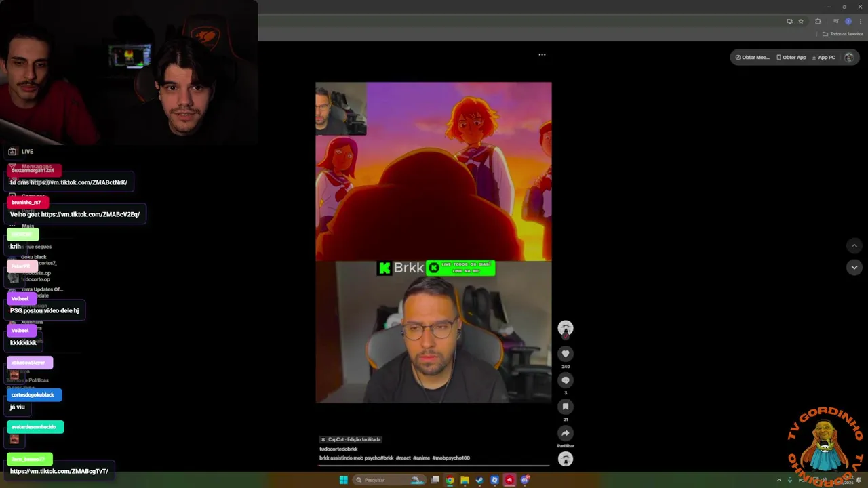Image resolution: width=868 pixels, height=488 pixels.
Task: Click the avatardesconhecido chat username
Action: (35, 427)
